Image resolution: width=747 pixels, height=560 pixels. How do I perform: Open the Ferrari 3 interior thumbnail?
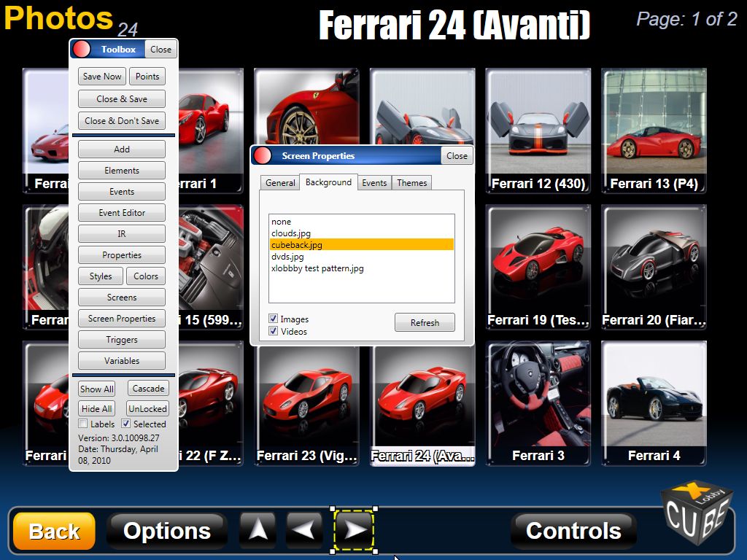[538, 402]
